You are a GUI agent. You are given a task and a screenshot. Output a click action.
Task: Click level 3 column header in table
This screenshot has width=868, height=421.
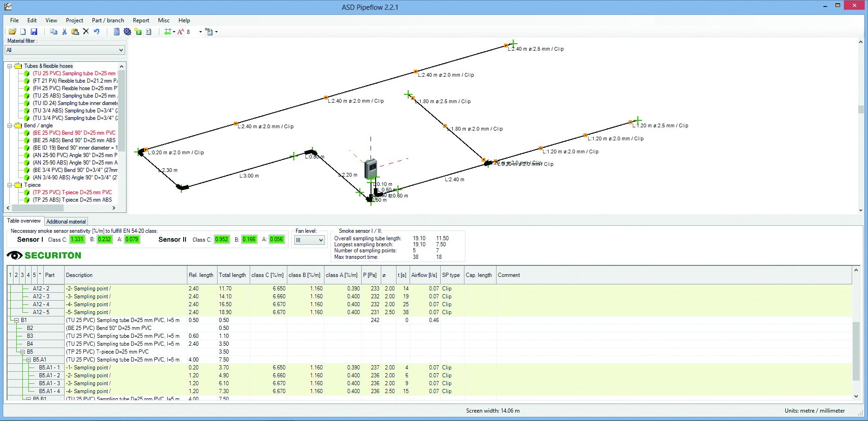(x=22, y=275)
